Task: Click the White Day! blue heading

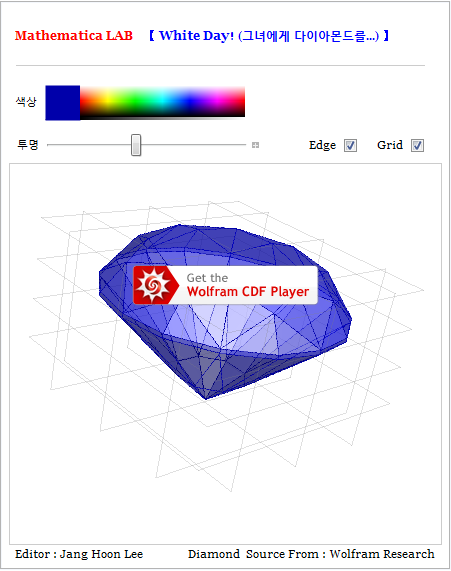Action: (269, 36)
